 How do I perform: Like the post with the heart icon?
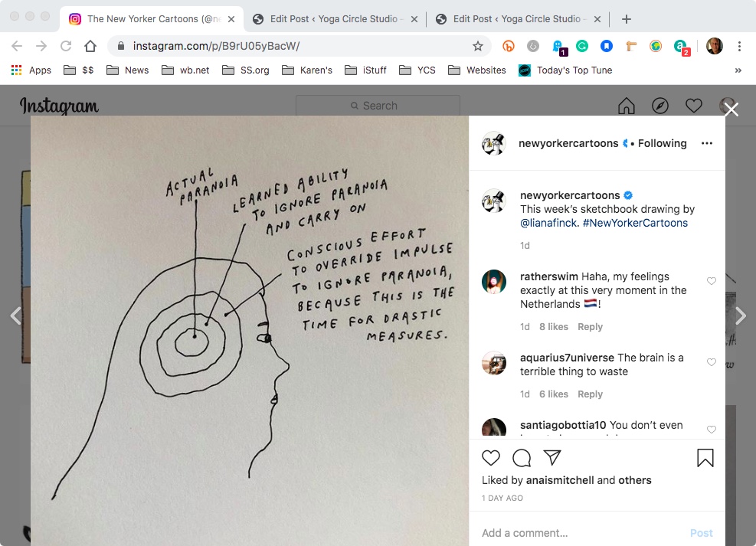click(x=491, y=458)
